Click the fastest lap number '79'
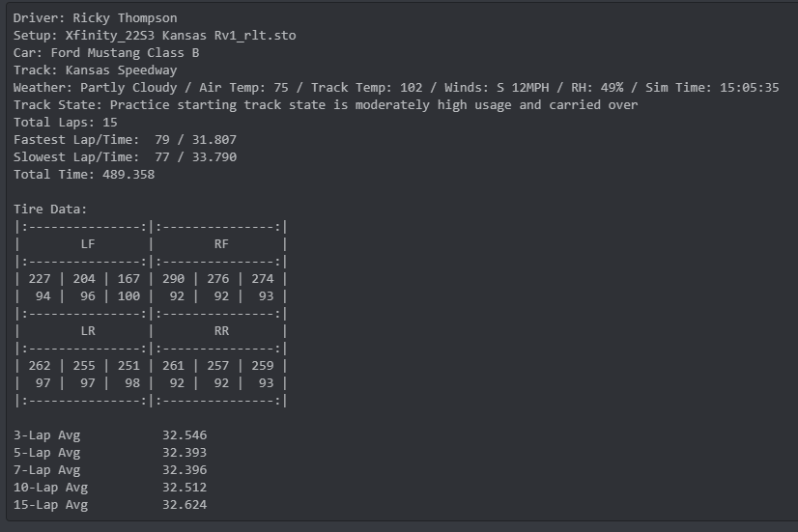Viewport: 798px width, 532px height. [x=162, y=139]
